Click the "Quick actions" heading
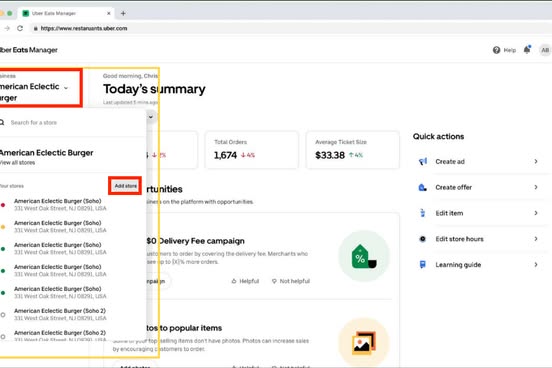Image resolution: width=552 pixels, height=368 pixels. (438, 136)
